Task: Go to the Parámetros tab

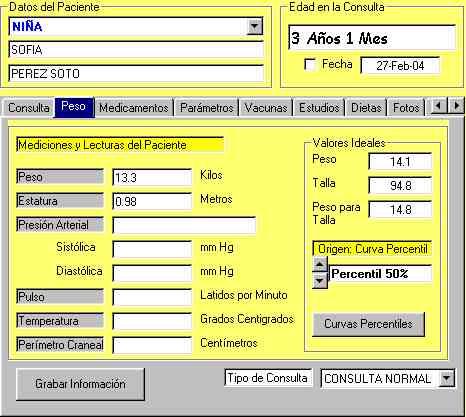Action: [x=206, y=108]
